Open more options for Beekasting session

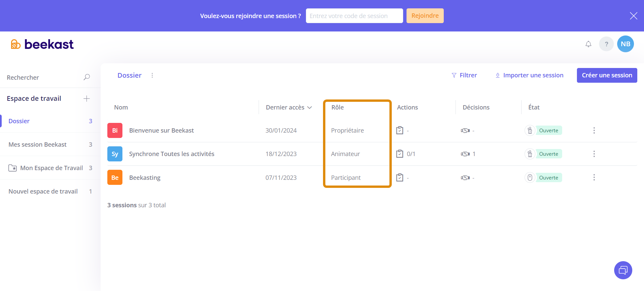tap(594, 177)
